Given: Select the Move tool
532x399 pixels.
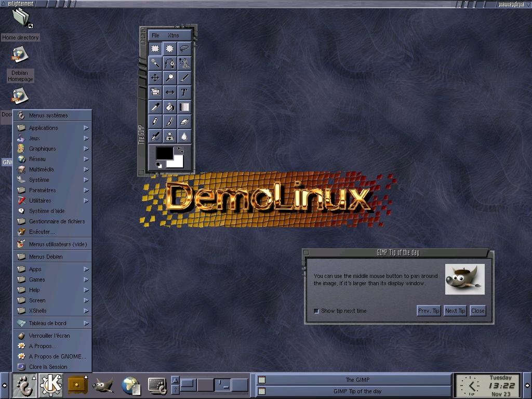Looking at the screenshot, I should pos(155,78).
